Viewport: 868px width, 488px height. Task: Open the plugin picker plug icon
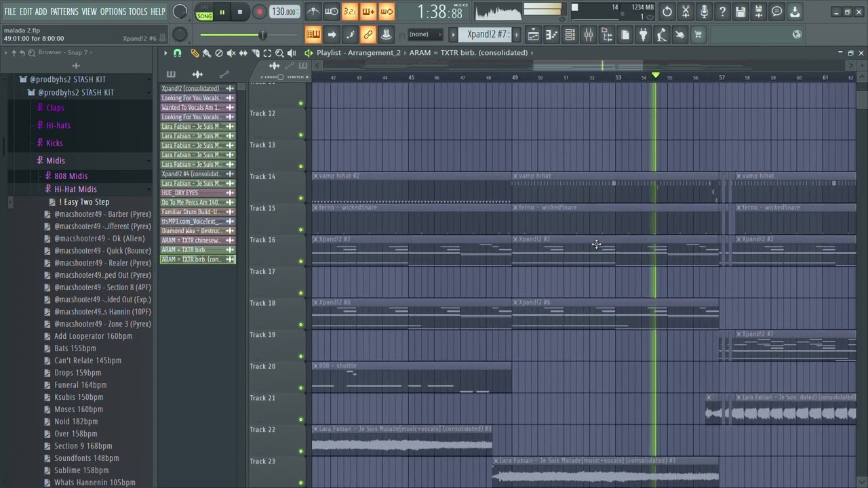(643, 35)
